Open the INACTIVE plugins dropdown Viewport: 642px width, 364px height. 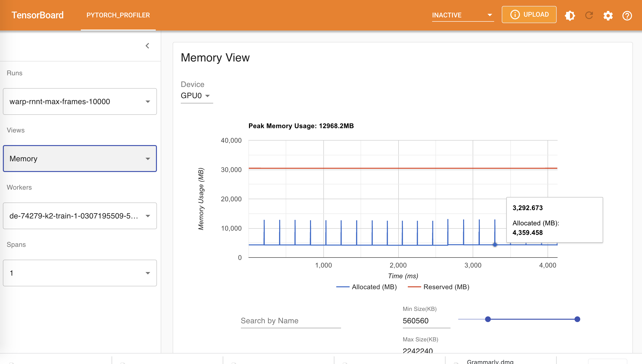click(462, 15)
